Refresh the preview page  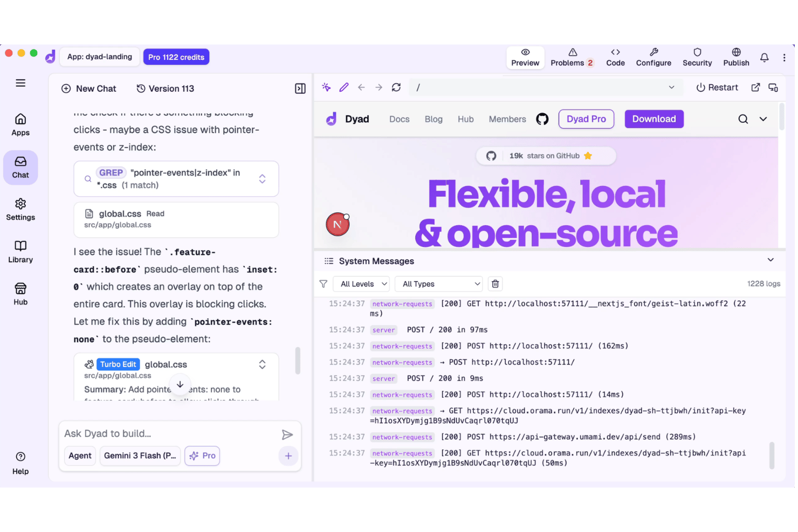click(396, 87)
